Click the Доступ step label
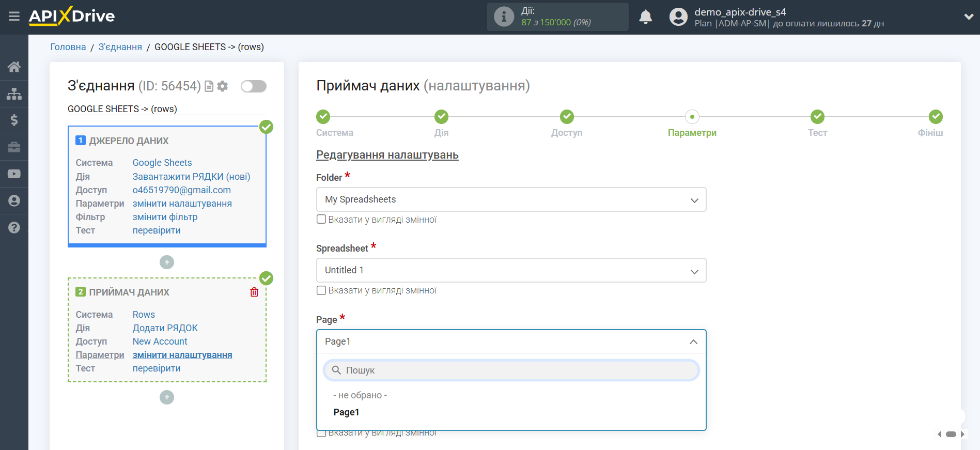Viewport: 980px width, 450px height. (x=567, y=133)
